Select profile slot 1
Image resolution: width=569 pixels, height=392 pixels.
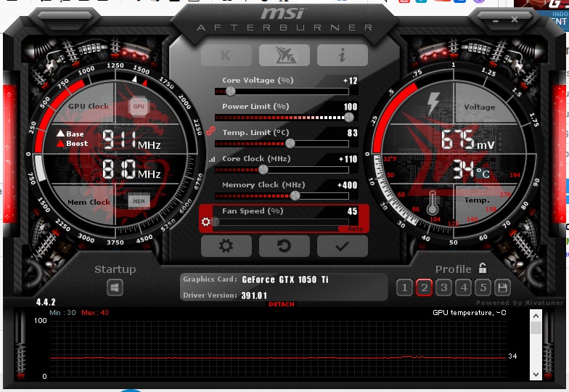click(405, 287)
